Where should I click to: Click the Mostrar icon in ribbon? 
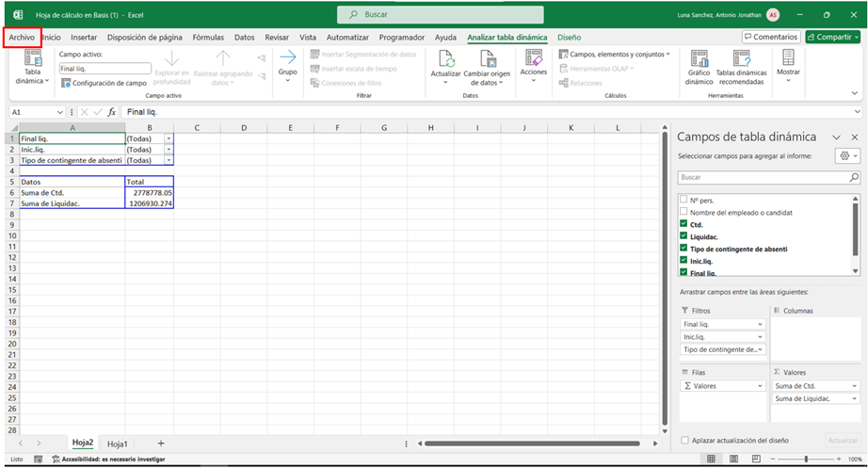tap(788, 59)
